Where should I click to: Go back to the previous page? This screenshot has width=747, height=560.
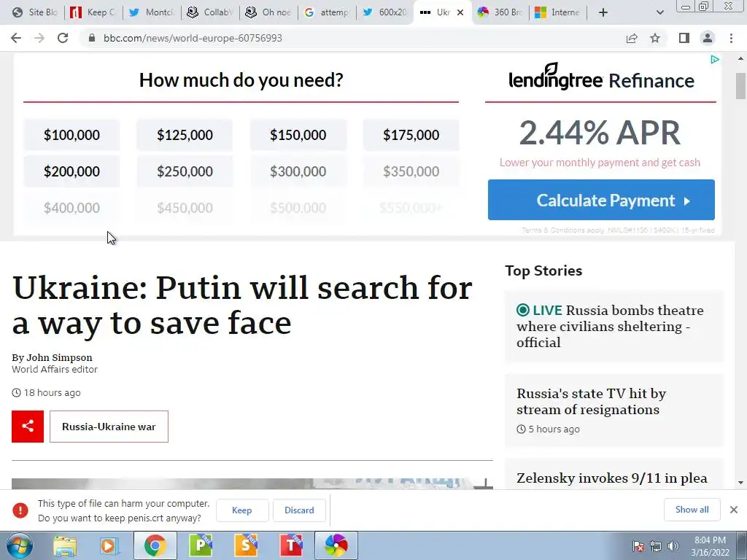pyautogui.click(x=16, y=38)
